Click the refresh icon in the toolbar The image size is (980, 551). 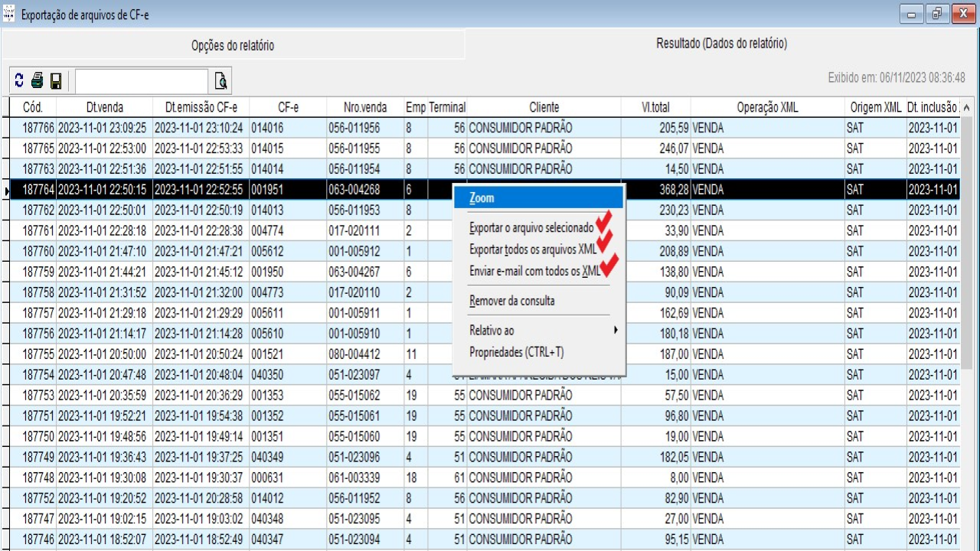[x=19, y=81]
